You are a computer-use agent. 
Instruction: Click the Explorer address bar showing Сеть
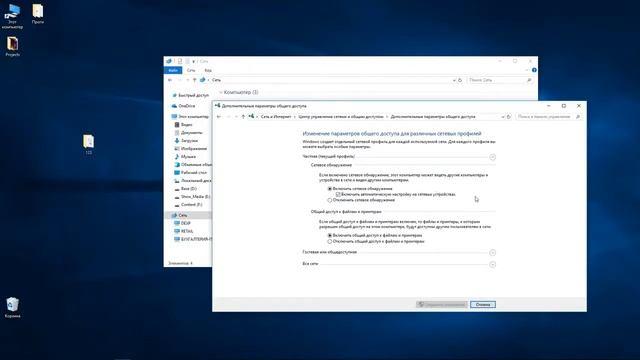[331, 80]
